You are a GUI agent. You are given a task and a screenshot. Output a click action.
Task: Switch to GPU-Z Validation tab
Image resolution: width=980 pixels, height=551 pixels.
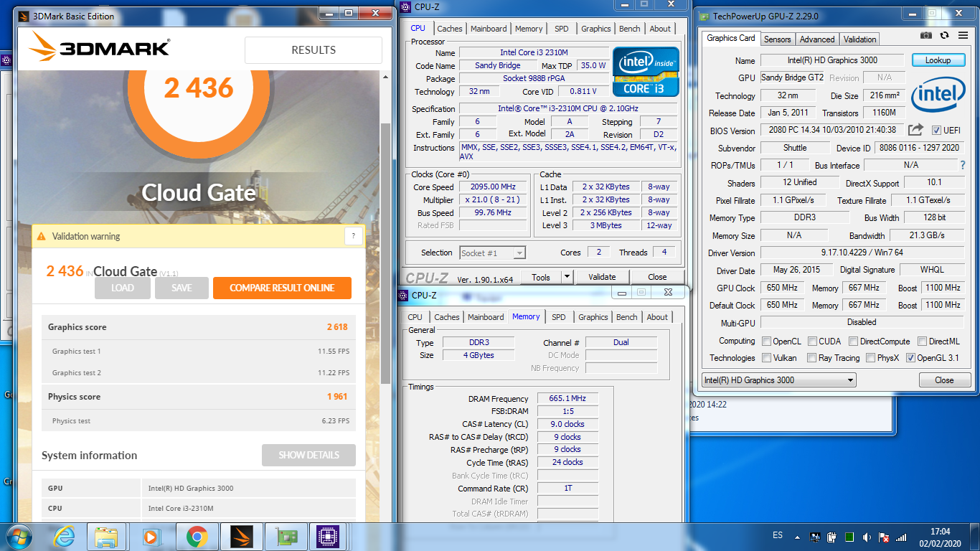pyautogui.click(x=859, y=39)
